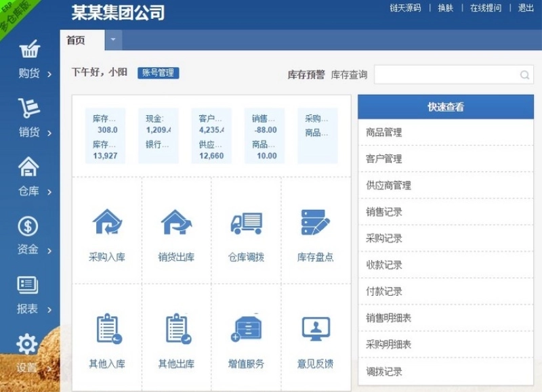This screenshot has width=542, height=392.
Task: Open 在线提问 link
Action: 486,8
